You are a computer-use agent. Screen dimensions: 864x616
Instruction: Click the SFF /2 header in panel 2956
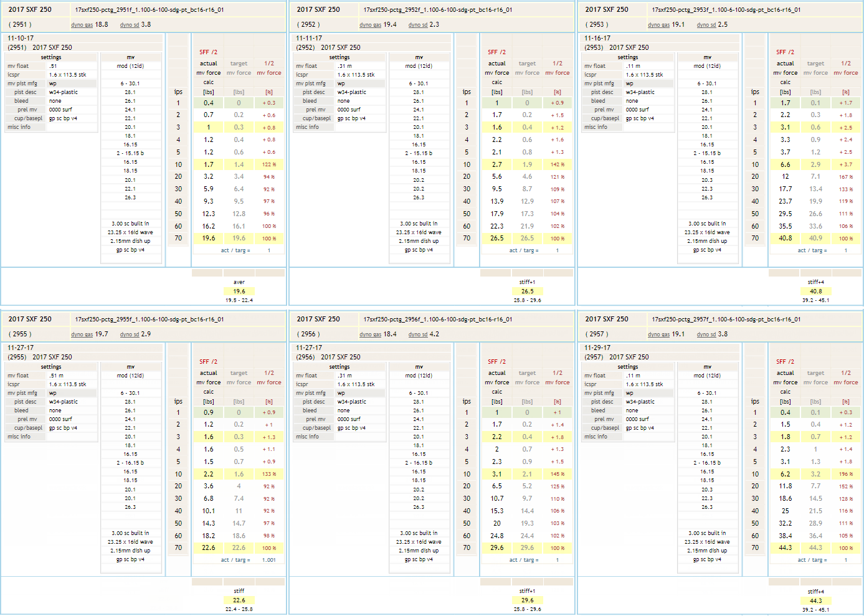tap(496, 362)
